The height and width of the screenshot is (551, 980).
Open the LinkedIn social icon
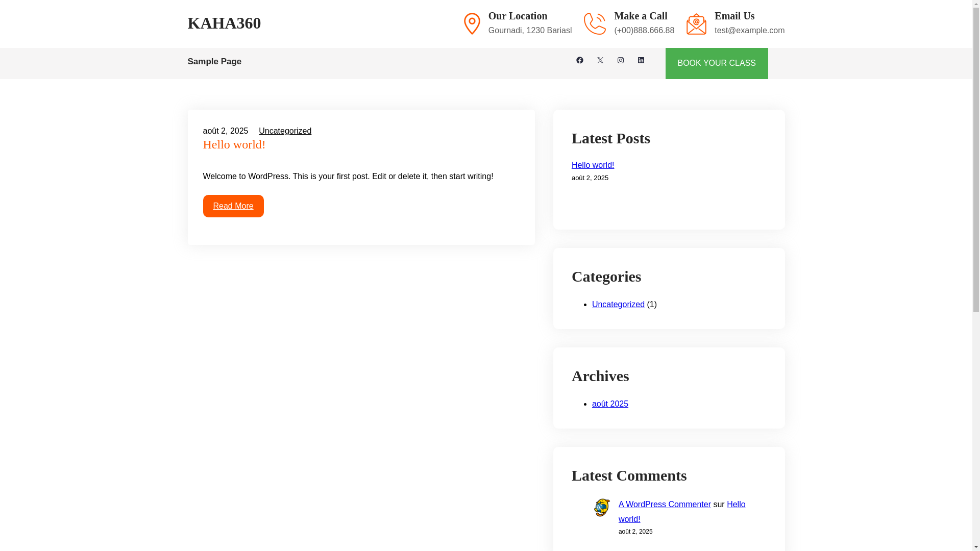pyautogui.click(x=641, y=60)
